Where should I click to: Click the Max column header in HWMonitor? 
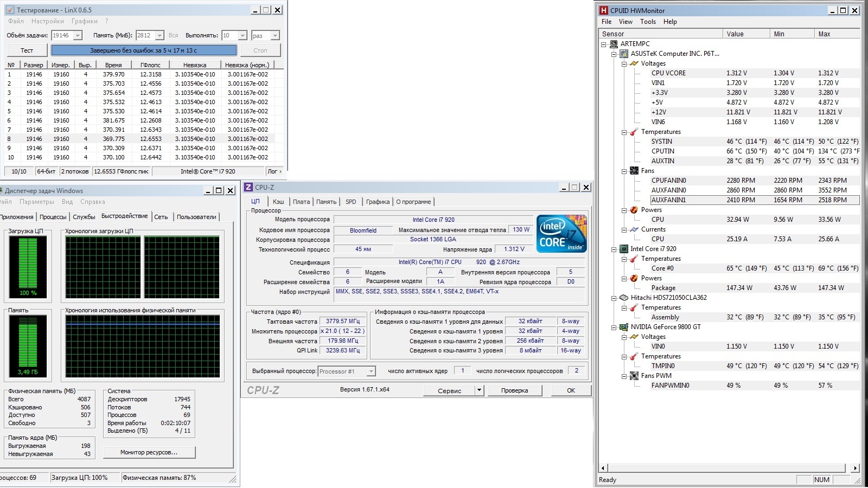(837, 34)
